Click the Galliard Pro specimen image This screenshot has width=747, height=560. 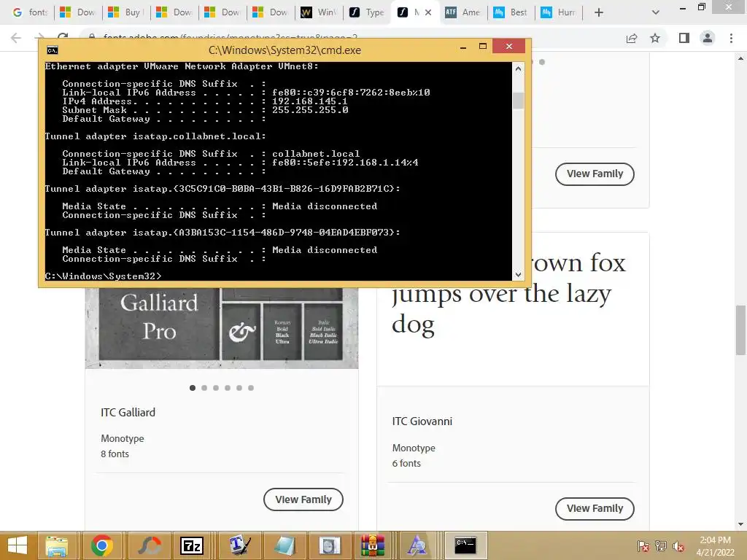click(222, 327)
